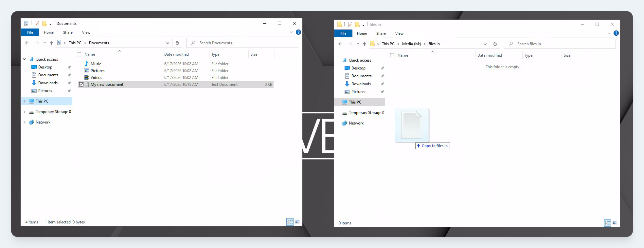Select the Music folder
Image resolution: width=644 pixels, height=248 pixels.
96,64
